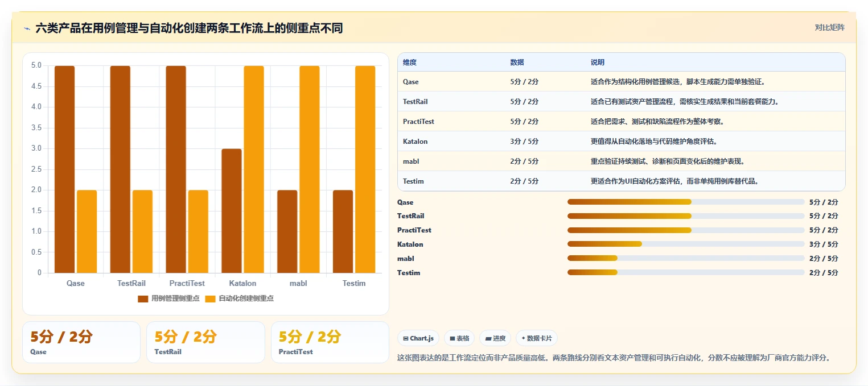This screenshot has width=868, height=386.
Task: Open the TestRail 5分 / 2分 data card
Action: point(205,342)
